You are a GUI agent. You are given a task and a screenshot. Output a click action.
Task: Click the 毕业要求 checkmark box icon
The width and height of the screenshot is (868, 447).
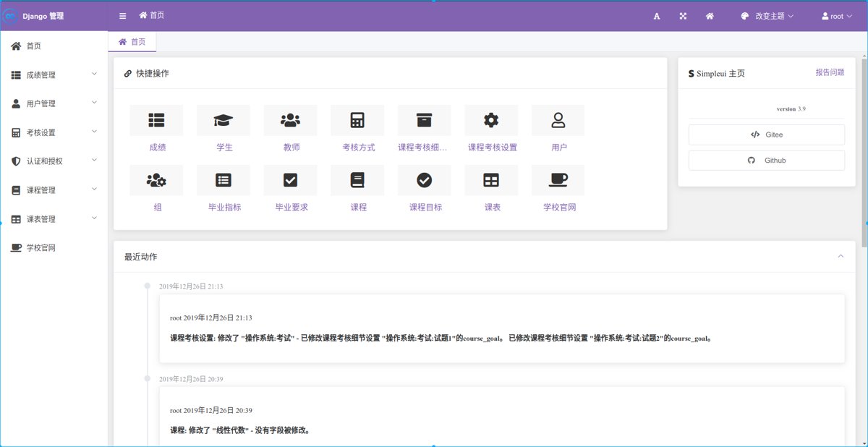[x=290, y=180]
